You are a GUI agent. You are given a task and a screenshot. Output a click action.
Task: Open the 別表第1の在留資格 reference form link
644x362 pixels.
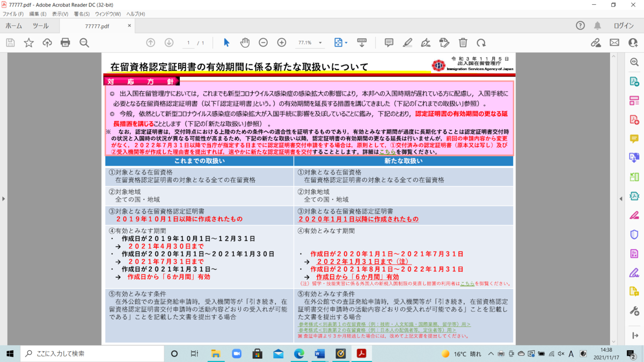pyautogui.click(x=384, y=324)
